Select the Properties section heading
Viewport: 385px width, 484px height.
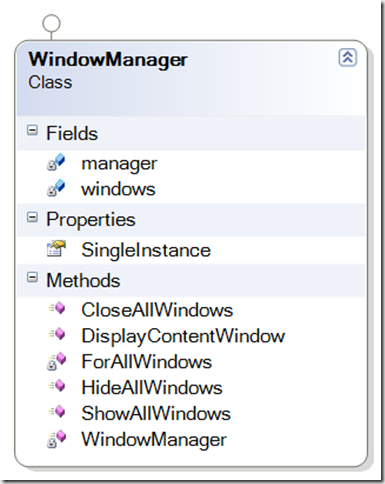(x=91, y=220)
